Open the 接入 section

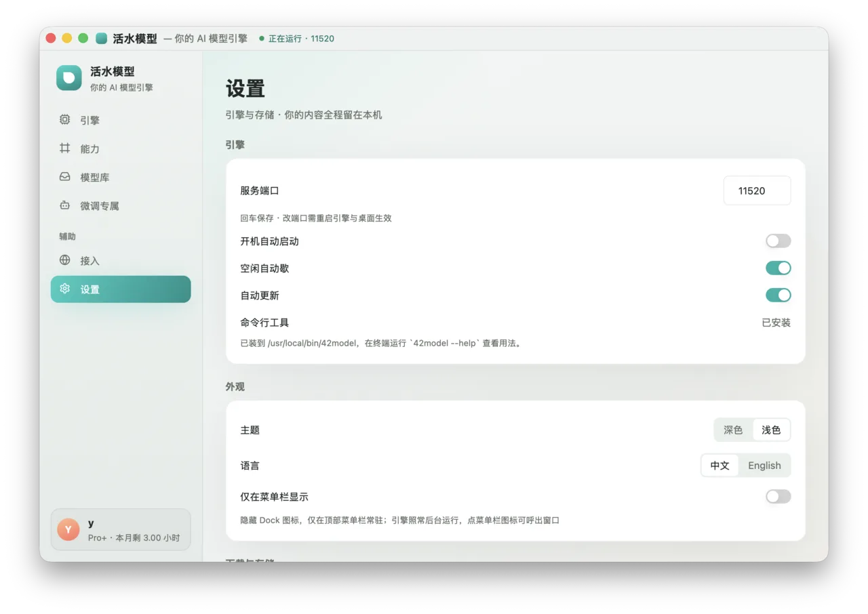click(x=121, y=260)
